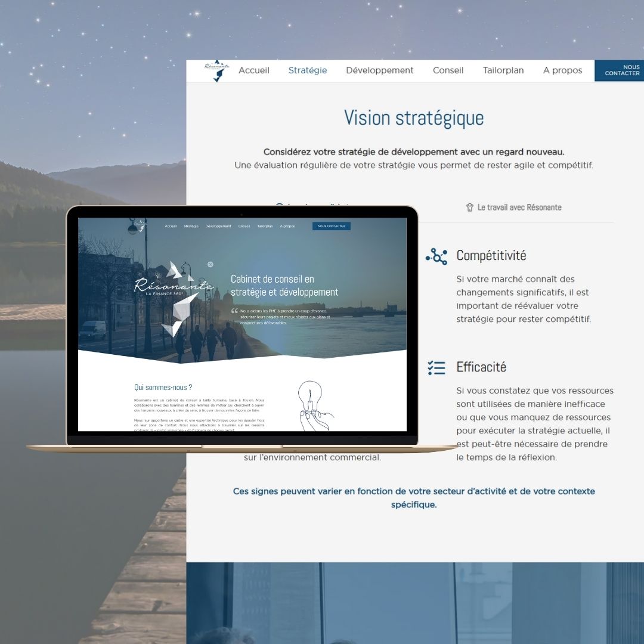Select Tailorplan in the large navigation bar
Screen dimensions: 644x644
click(503, 70)
